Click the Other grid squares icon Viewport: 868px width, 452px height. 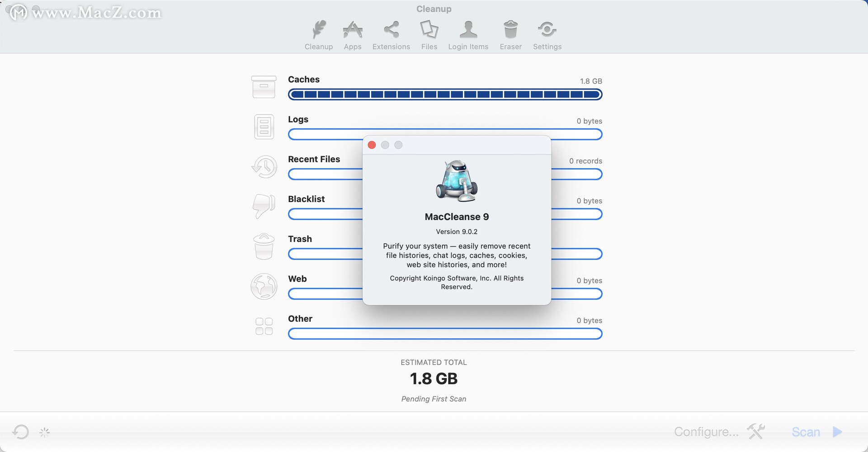point(264,326)
